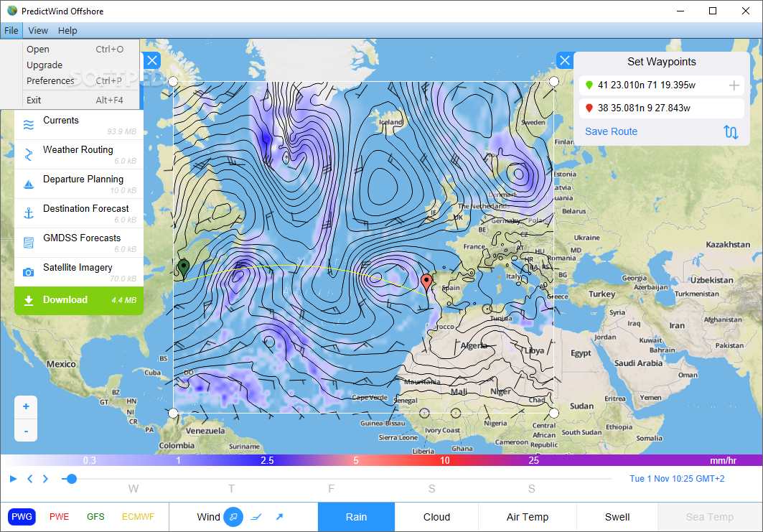Select Weather Routing download option
Screen dimensions: 763x532
point(79,155)
